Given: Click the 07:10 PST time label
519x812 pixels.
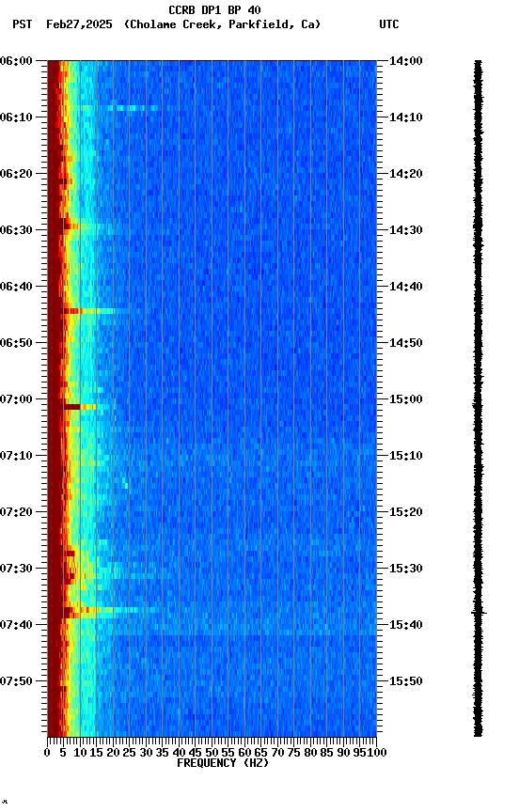Looking at the screenshot, I should point(16,456).
